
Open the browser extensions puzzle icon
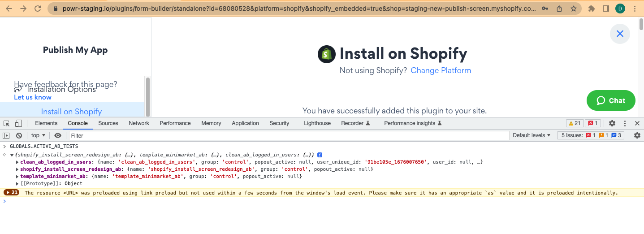pos(592,9)
